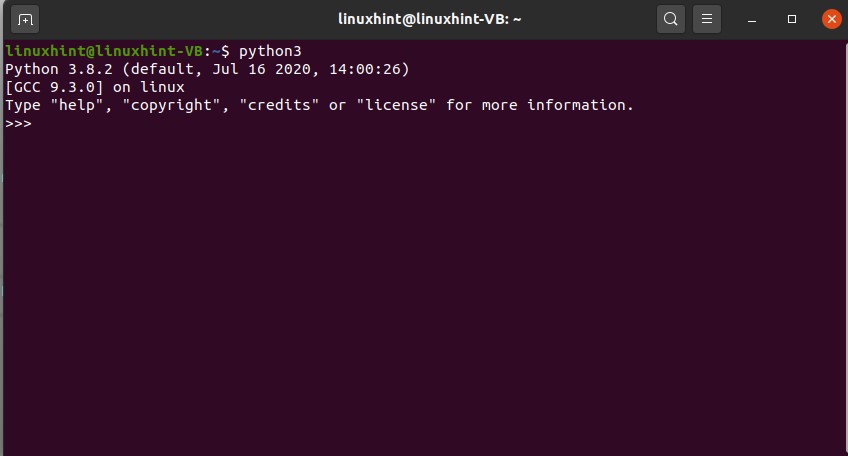The height and width of the screenshot is (456, 848).
Task: Click the search magnifier icon
Action: tap(671, 19)
